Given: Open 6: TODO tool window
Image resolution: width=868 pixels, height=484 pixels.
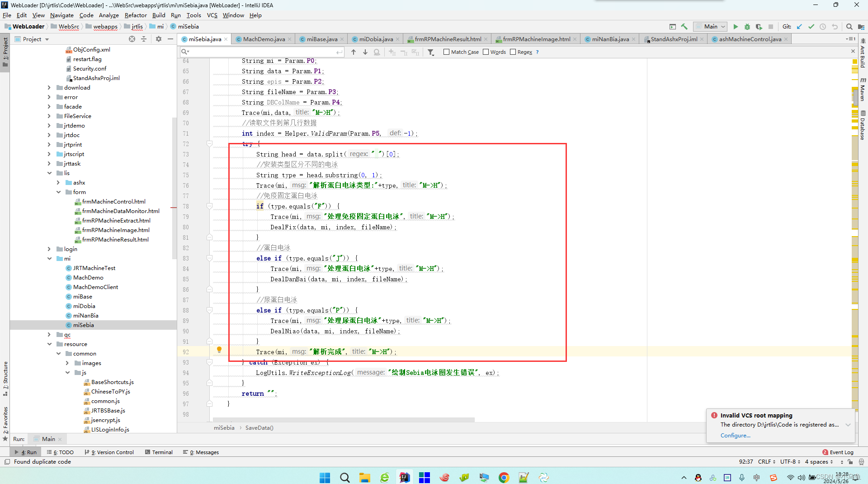Looking at the screenshot, I should click(x=60, y=452).
